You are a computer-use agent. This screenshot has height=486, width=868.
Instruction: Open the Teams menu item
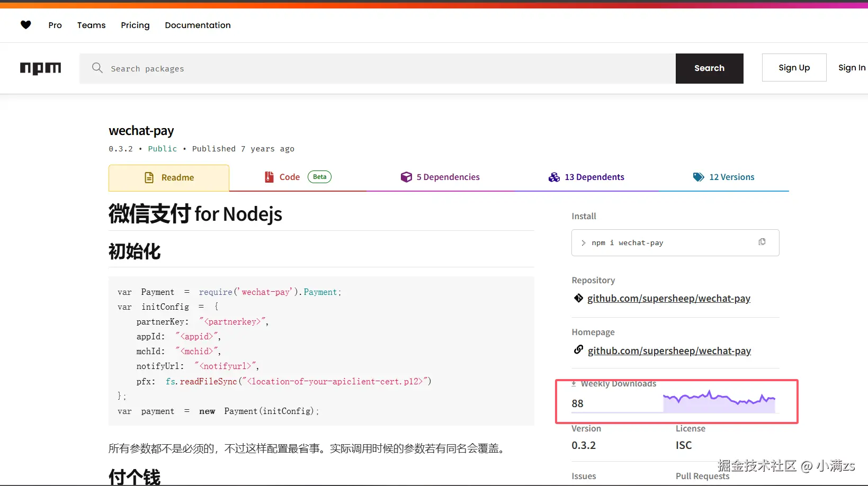coord(92,25)
